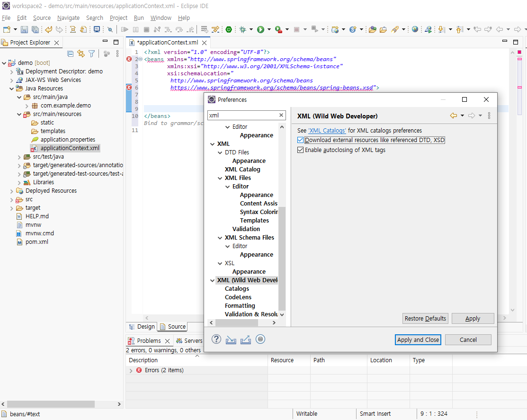
Task: Click the Save All toolbar icon
Action: tap(36, 29)
